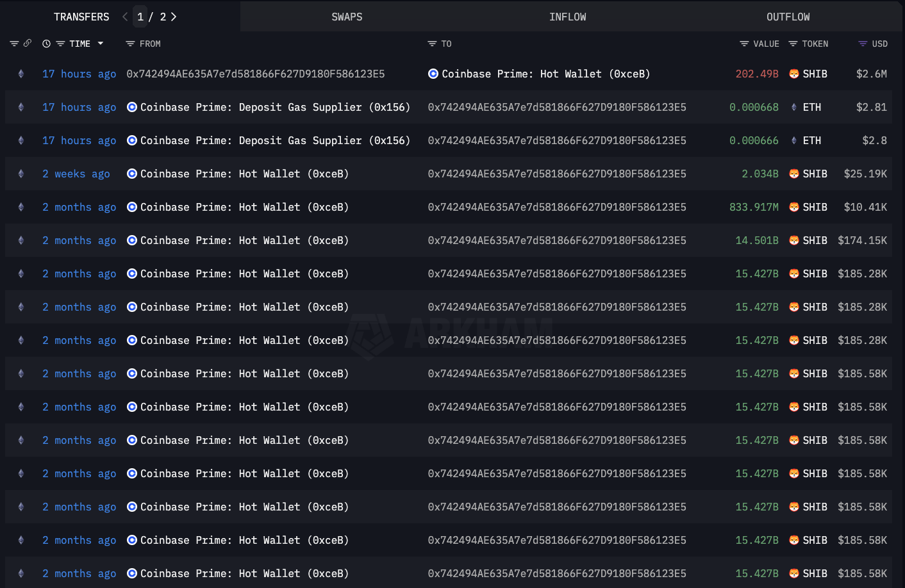The width and height of the screenshot is (905, 588).
Task: Open the 2 months ago link in 833.917M row
Action: [79, 207]
